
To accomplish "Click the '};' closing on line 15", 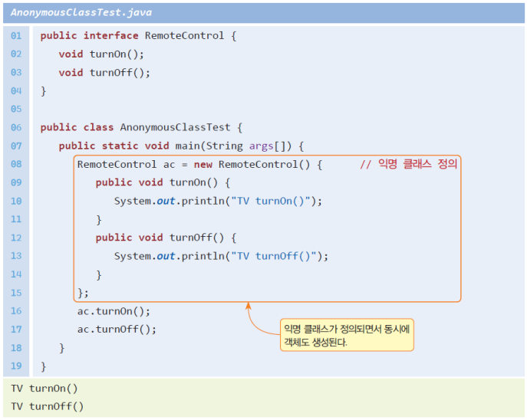I will 83,293.
